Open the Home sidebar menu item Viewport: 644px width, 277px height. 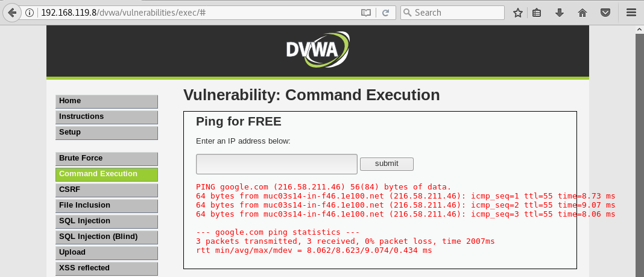[107, 101]
